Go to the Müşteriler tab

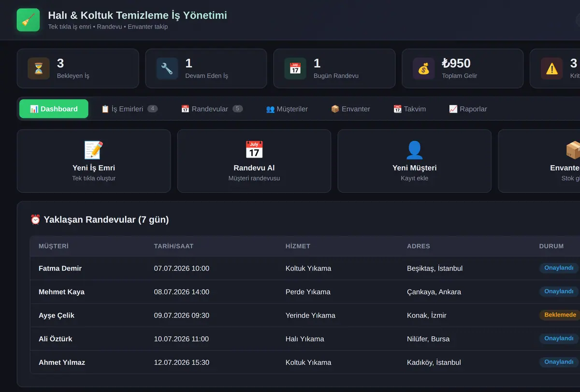pyautogui.click(x=287, y=109)
